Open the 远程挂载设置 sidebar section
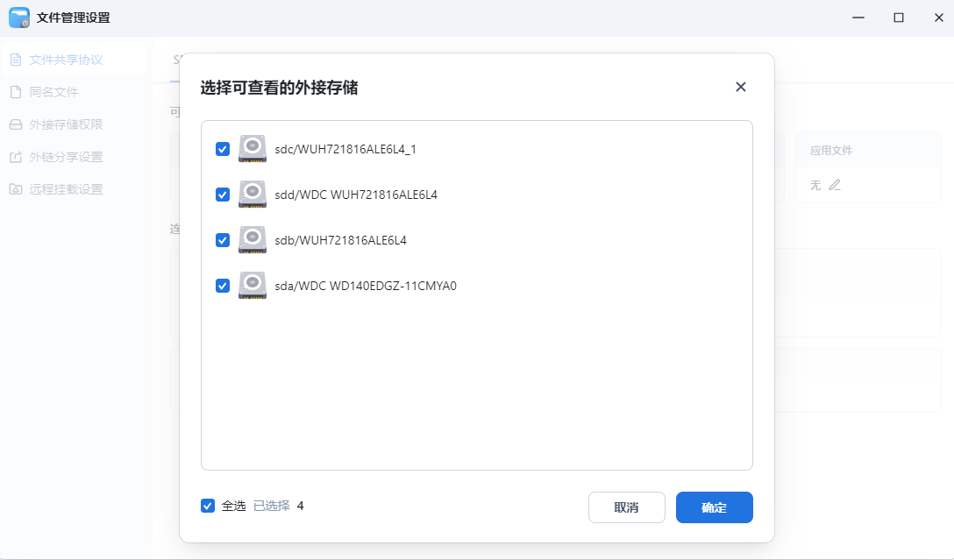The width and height of the screenshot is (954, 560). [x=66, y=189]
